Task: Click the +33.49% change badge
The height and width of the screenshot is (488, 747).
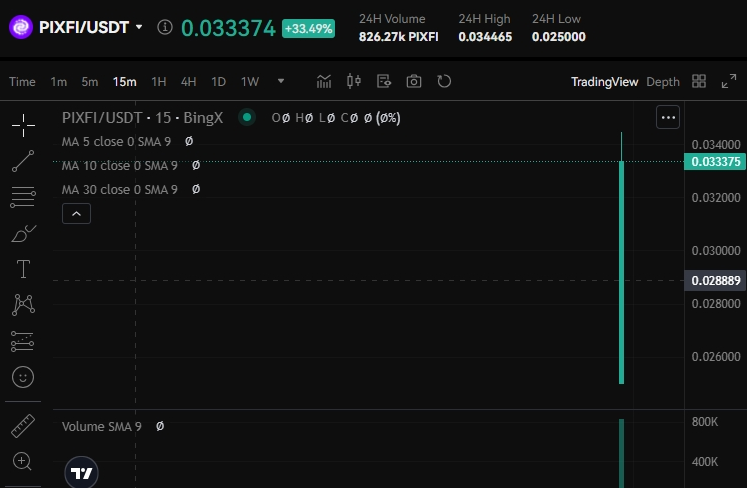Action: [308, 28]
